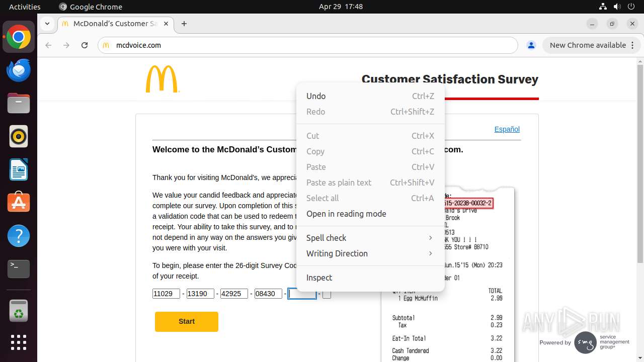Screen dimensions: 644x362
Task: Click the browser forward arrow
Action: (x=66, y=45)
